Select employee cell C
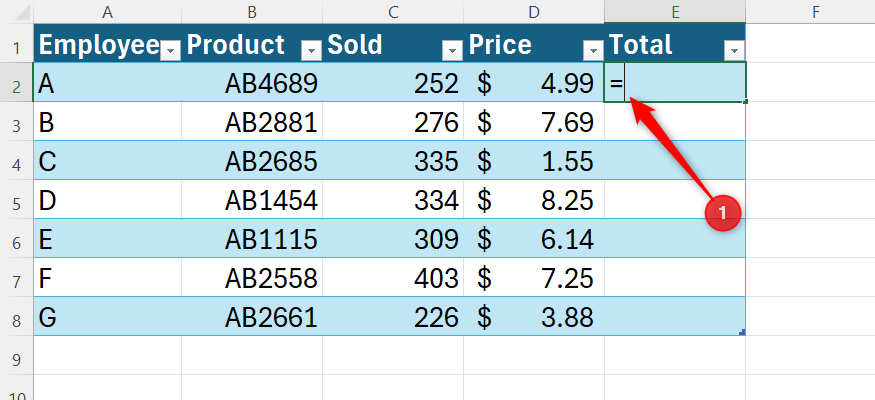This screenshot has width=875, height=400. point(108,160)
